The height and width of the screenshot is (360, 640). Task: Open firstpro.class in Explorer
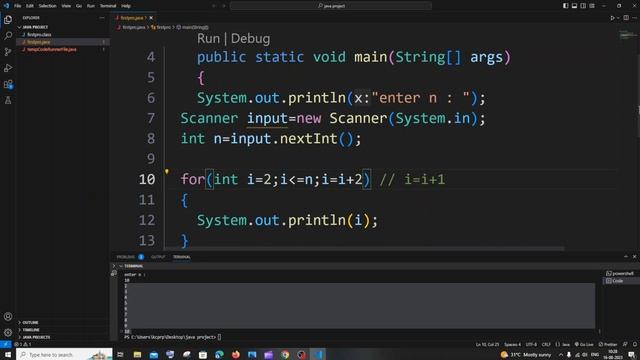pos(39,35)
